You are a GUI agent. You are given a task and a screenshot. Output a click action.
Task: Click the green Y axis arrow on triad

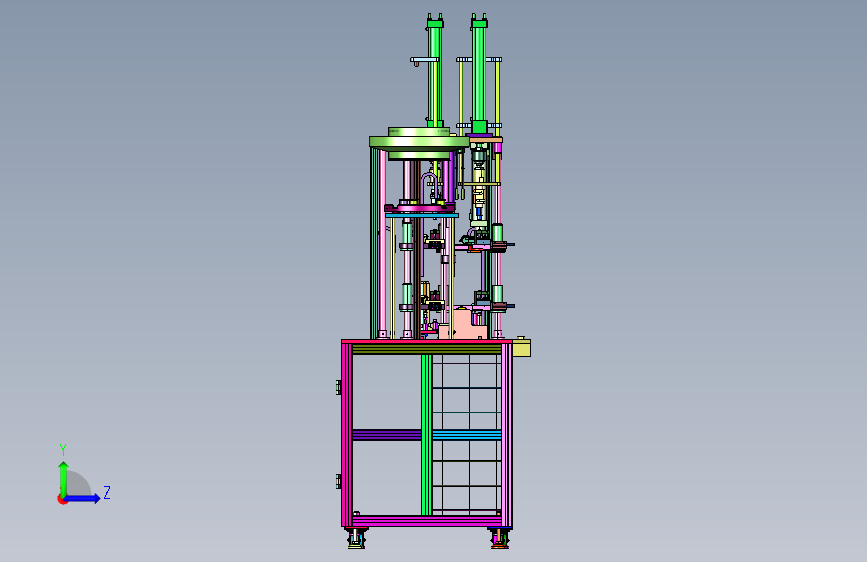[x=63, y=479]
